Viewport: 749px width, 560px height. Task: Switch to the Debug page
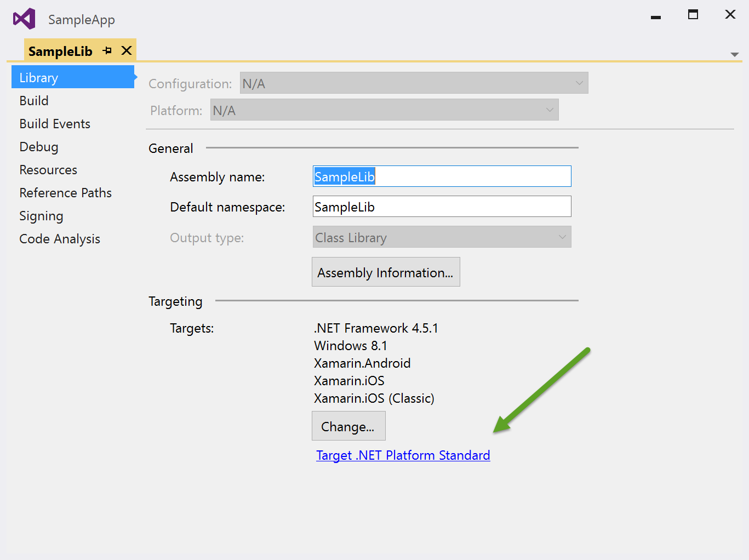tap(39, 147)
